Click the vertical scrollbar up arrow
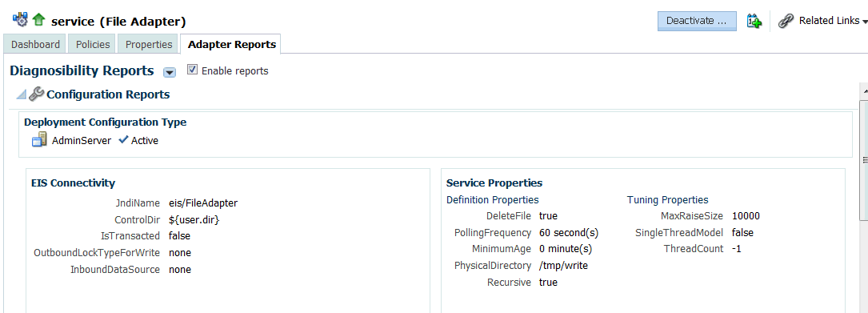Image resolution: width=868 pixels, height=313 pixels. [863, 89]
